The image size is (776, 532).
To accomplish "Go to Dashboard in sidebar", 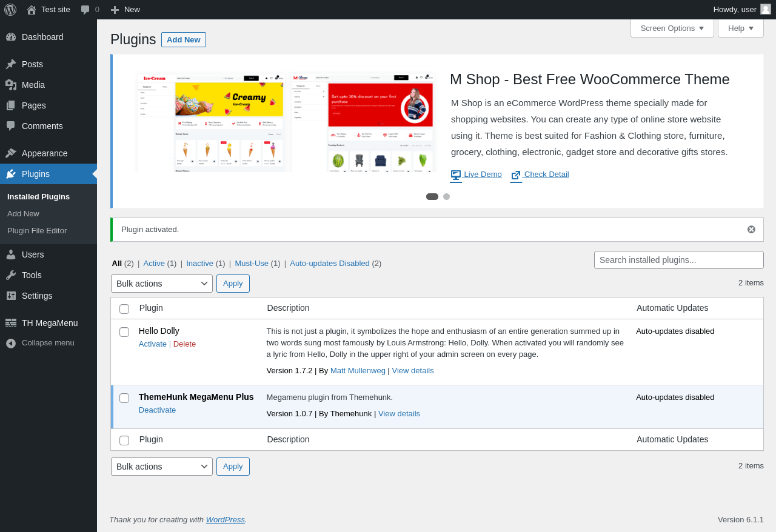I will [x=48, y=37].
